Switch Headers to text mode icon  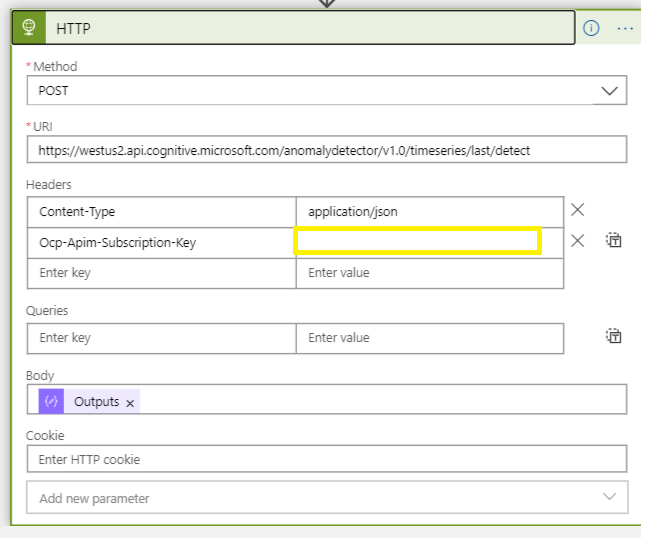pyautogui.click(x=614, y=241)
